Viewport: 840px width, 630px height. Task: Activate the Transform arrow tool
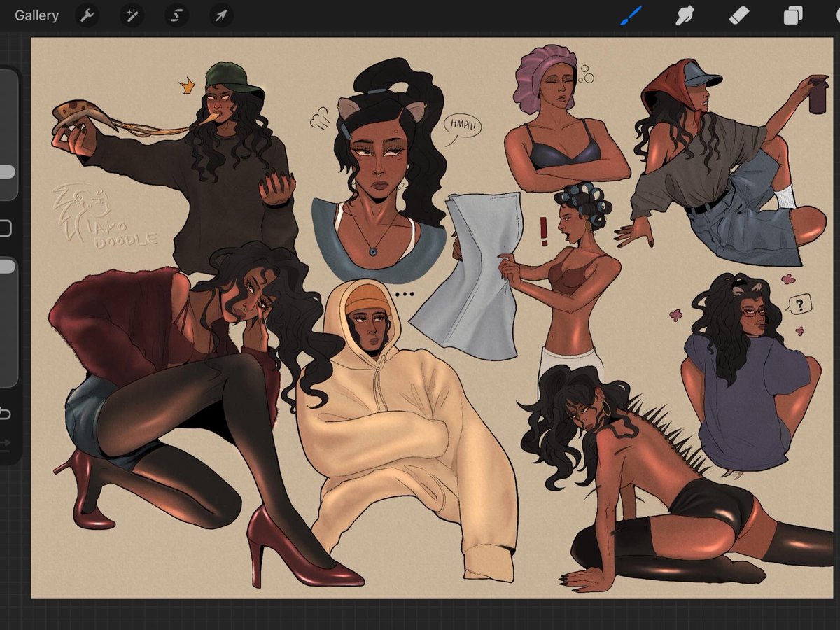(x=221, y=15)
